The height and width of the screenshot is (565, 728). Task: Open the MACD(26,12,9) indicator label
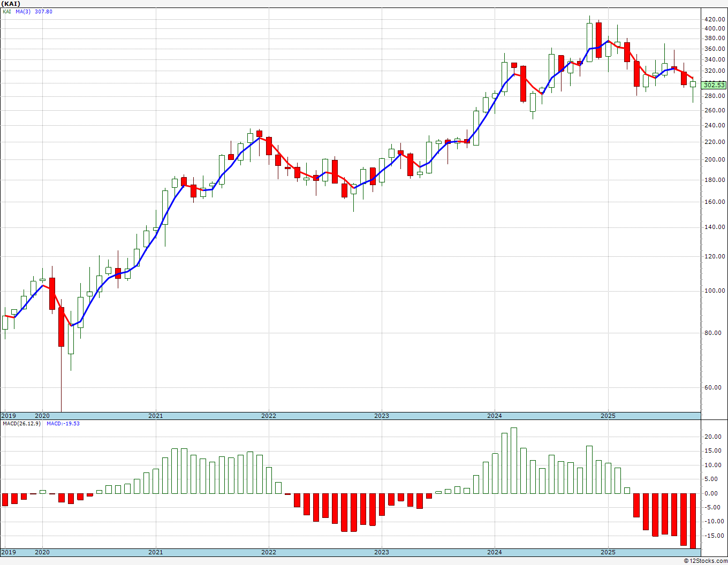pos(22,424)
